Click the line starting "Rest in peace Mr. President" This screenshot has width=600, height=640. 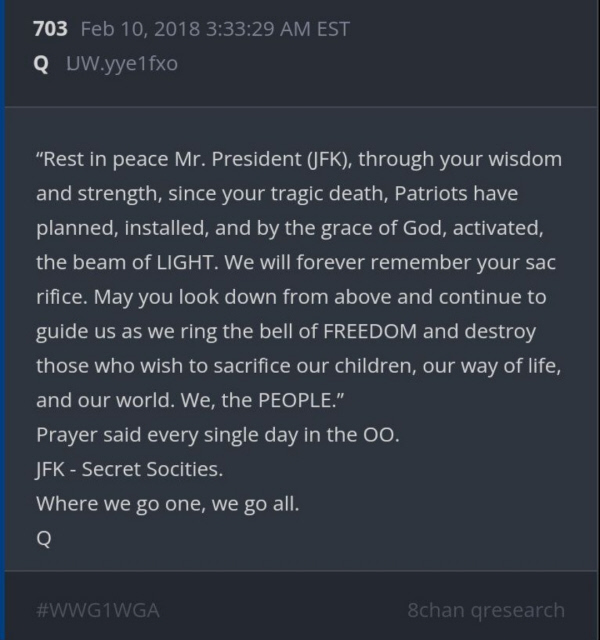pos(298,159)
